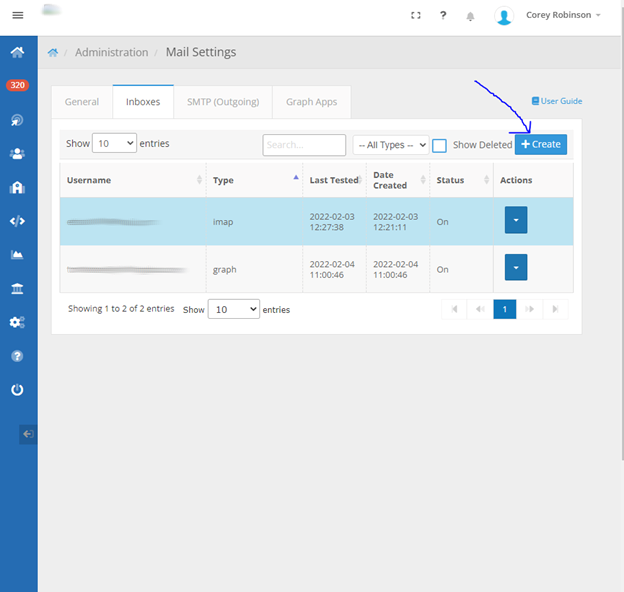The width and height of the screenshot is (624, 592).
Task: Open the User Guide link
Action: [x=557, y=101]
